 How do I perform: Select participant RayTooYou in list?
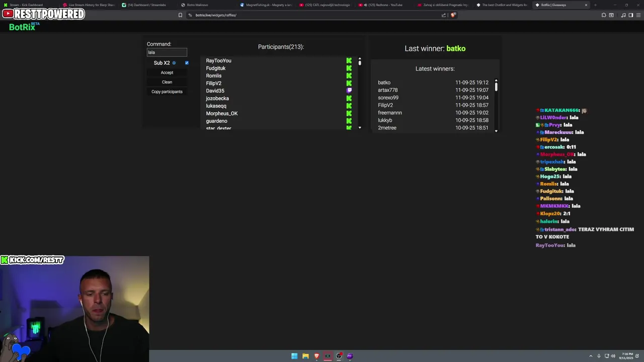tap(218, 61)
